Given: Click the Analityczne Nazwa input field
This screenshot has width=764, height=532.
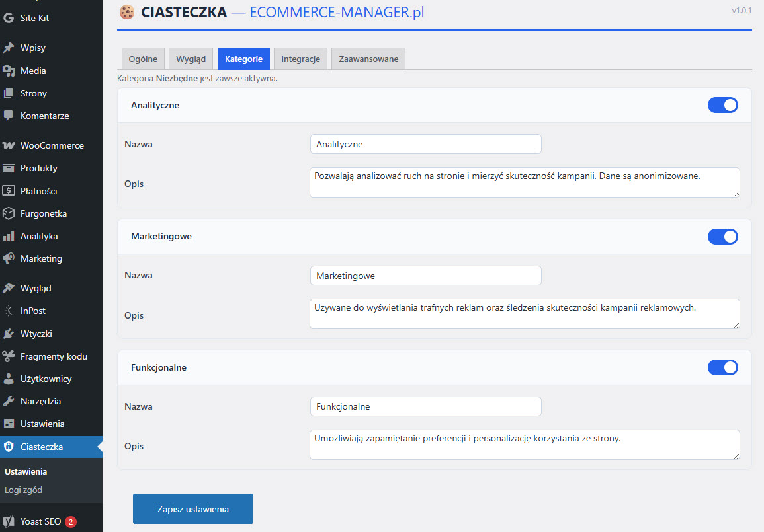Looking at the screenshot, I should point(425,144).
